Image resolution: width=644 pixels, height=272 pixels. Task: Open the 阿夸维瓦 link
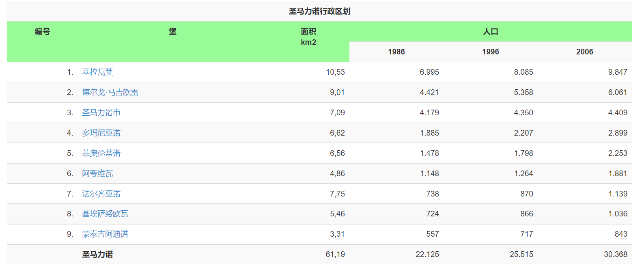[97, 174]
